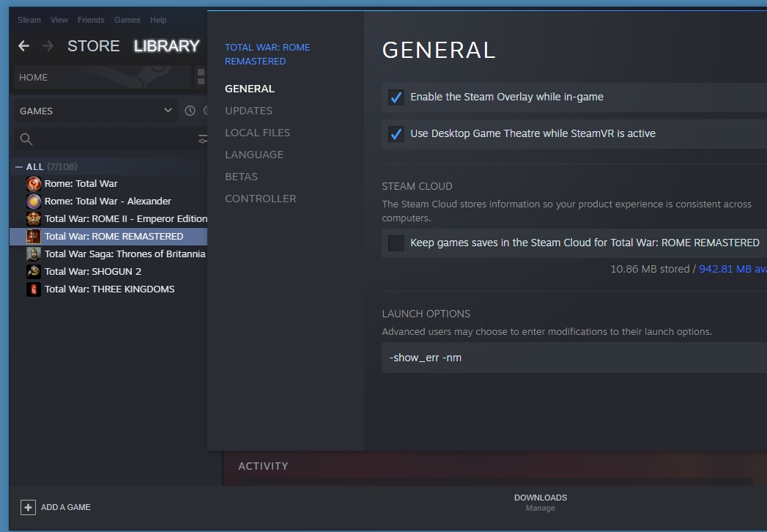Click the grid view icon next to HOME
Image resolution: width=767 pixels, height=532 pixels.
(201, 77)
